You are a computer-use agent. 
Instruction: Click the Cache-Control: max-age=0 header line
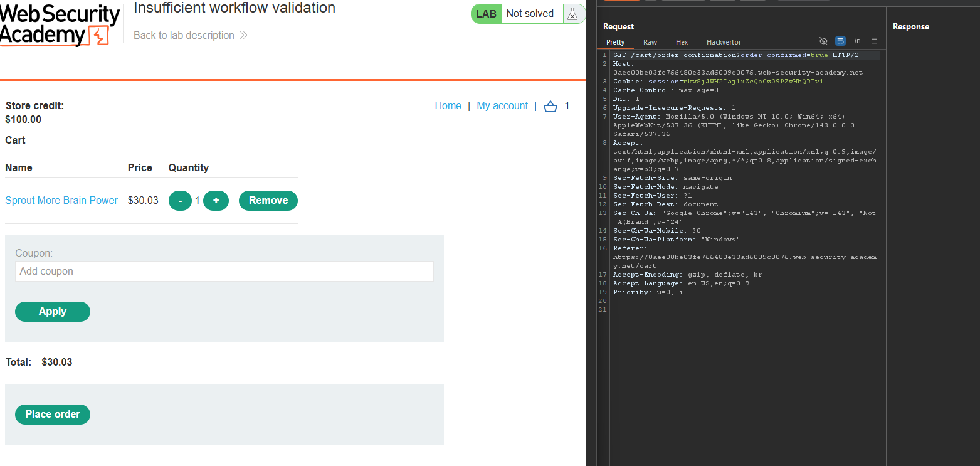click(665, 90)
